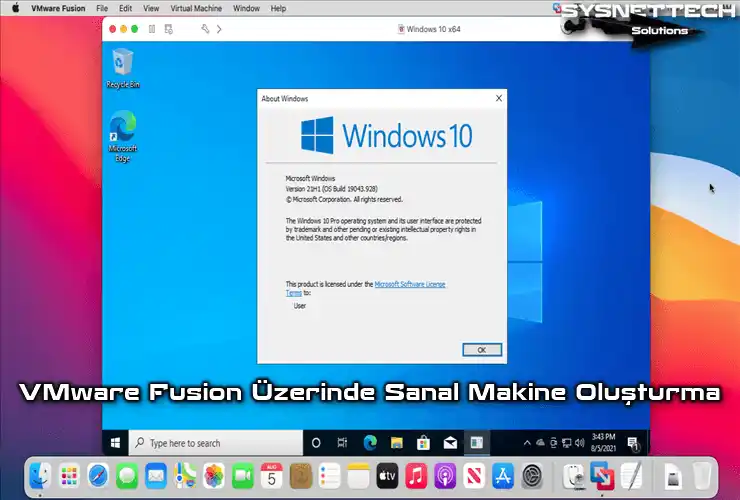Open the Help menu

278,8
